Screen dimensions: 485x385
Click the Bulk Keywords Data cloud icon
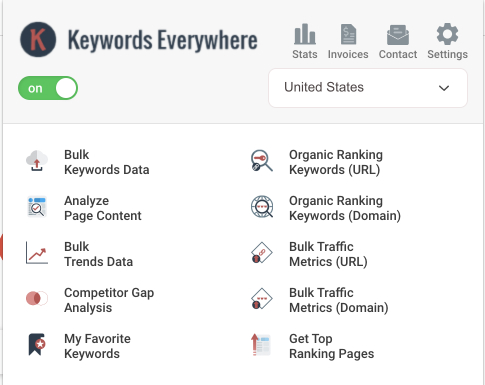[x=37, y=161]
